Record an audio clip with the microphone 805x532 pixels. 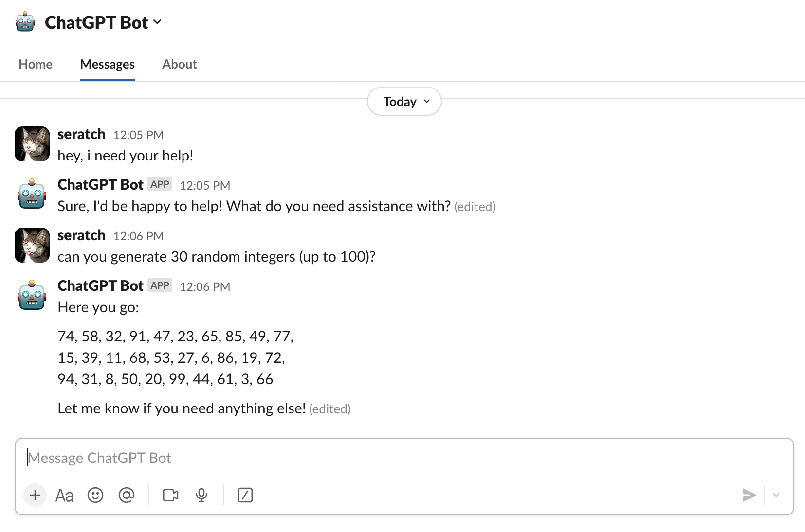coord(201,495)
